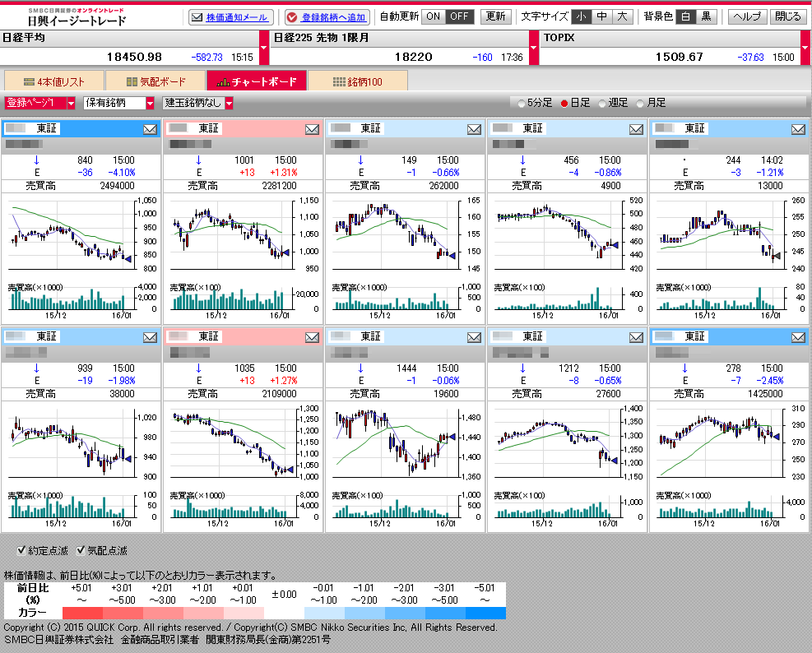The height and width of the screenshot is (653, 812).
Task: Click the envelope icon on the 1444 stock card
Action: click(x=474, y=337)
